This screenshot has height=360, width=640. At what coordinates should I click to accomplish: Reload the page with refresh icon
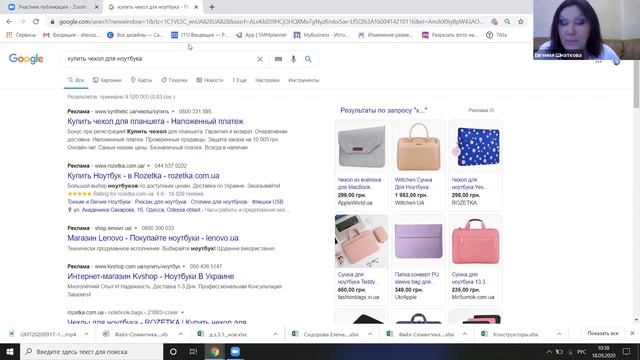coord(36,22)
